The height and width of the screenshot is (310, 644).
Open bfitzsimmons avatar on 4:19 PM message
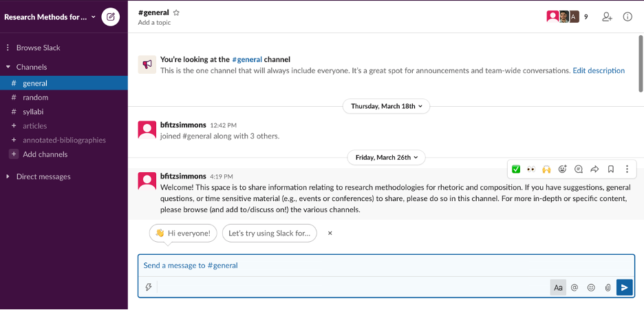(x=147, y=181)
